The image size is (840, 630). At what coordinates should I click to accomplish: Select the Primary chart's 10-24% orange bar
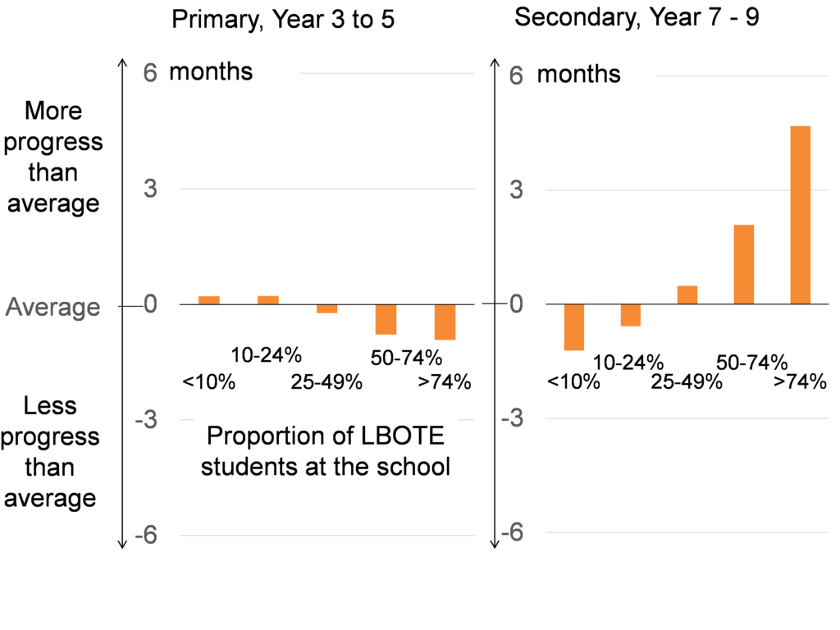tap(268, 300)
